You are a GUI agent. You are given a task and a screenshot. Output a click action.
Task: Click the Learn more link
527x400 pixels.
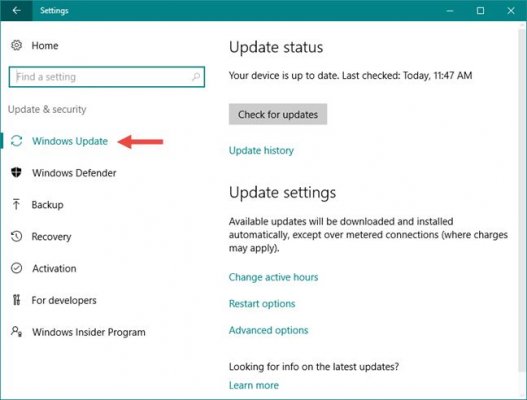click(x=254, y=385)
